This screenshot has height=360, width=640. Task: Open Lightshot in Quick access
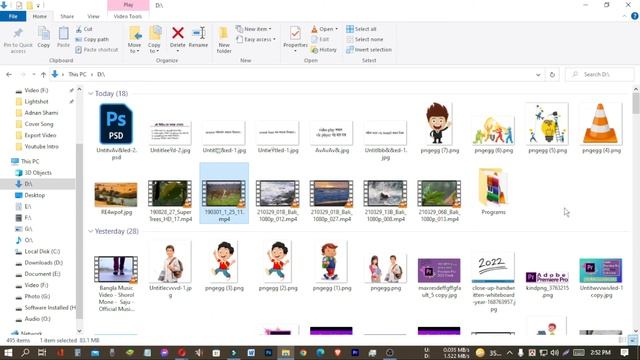(36, 101)
